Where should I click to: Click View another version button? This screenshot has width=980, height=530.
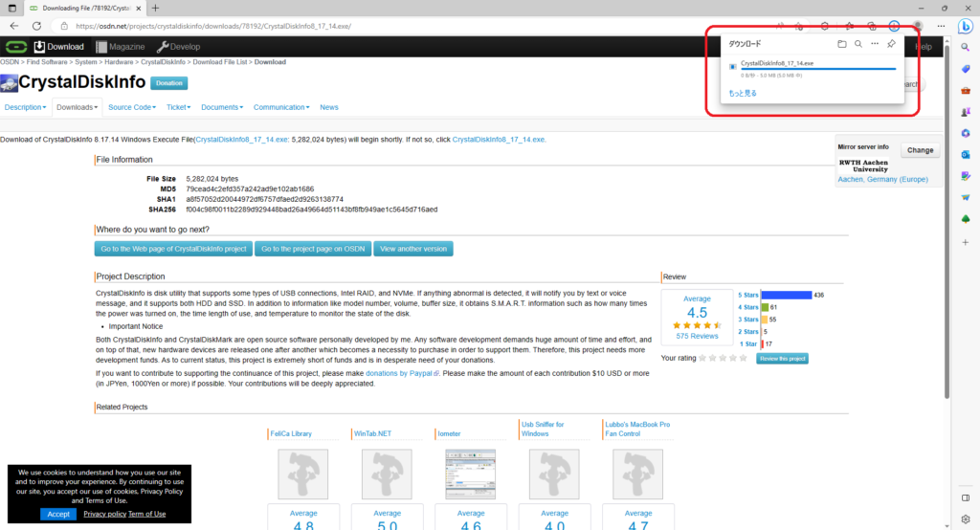(x=413, y=249)
